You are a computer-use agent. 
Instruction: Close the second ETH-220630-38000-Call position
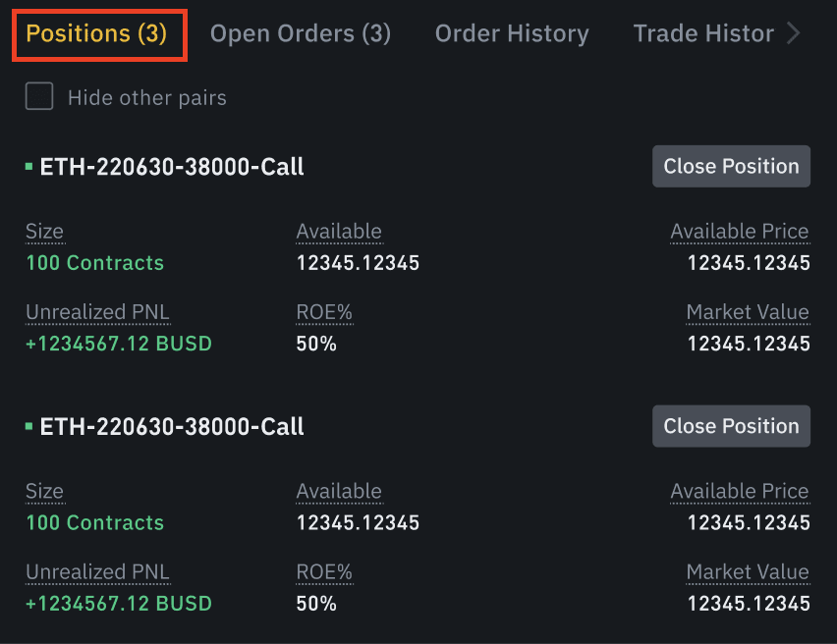click(731, 426)
